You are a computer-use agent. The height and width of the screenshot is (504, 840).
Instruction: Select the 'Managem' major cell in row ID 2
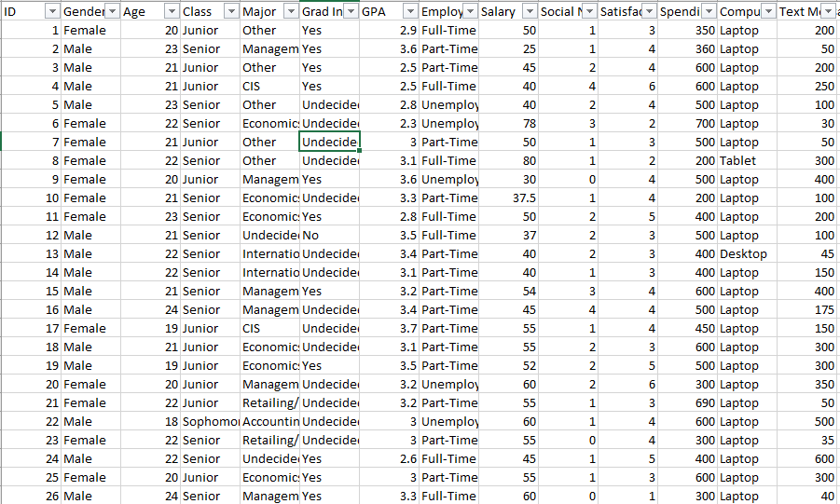[x=269, y=49]
